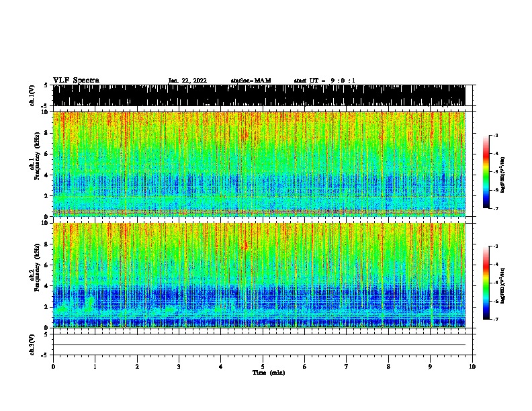Click time axis tick label "1"
The image size is (532, 411).
pyautogui.click(x=95, y=367)
